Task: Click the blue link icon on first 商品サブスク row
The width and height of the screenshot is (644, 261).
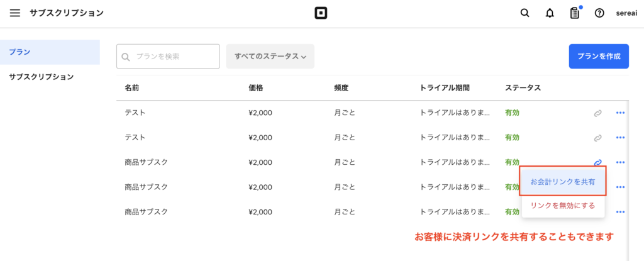Action: 598,162
